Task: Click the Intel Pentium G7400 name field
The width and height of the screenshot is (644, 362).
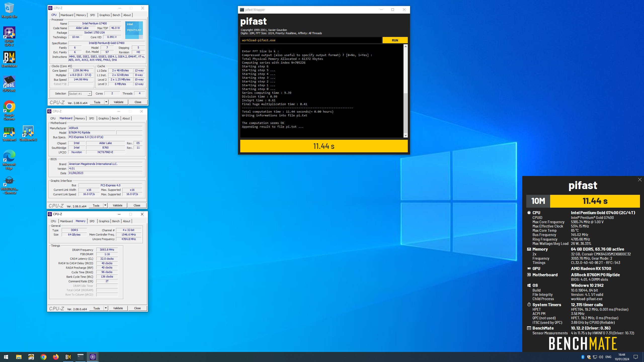Action: pos(95,23)
